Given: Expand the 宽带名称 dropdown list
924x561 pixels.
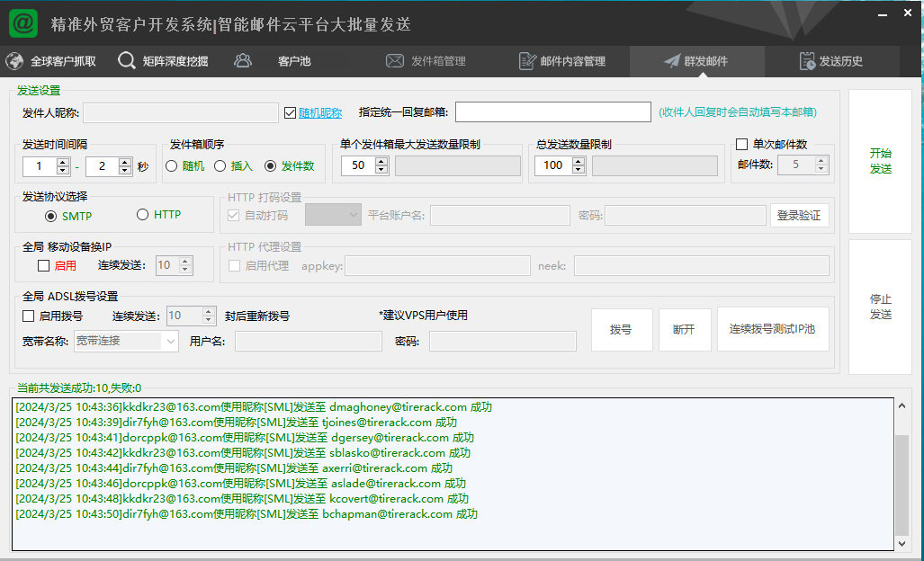Looking at the screenshot, I should 171,341.
